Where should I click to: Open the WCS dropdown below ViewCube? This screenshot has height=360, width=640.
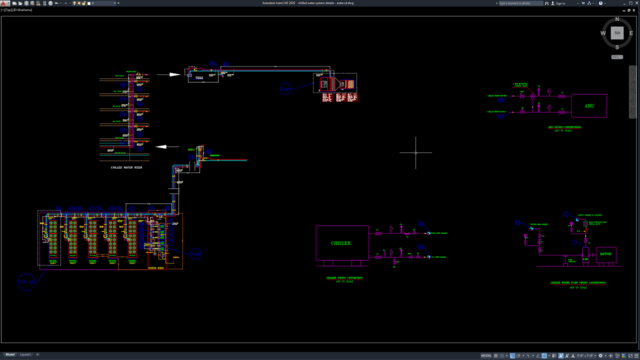(x=617, y=57)
